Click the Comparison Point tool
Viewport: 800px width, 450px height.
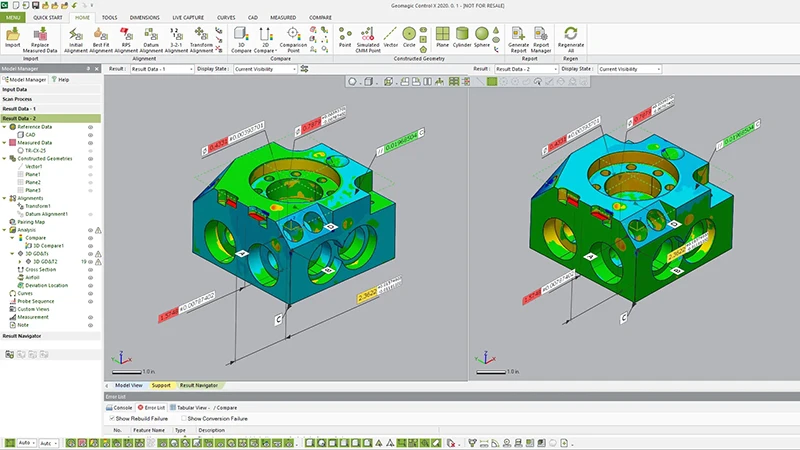[x=292, y=36]
